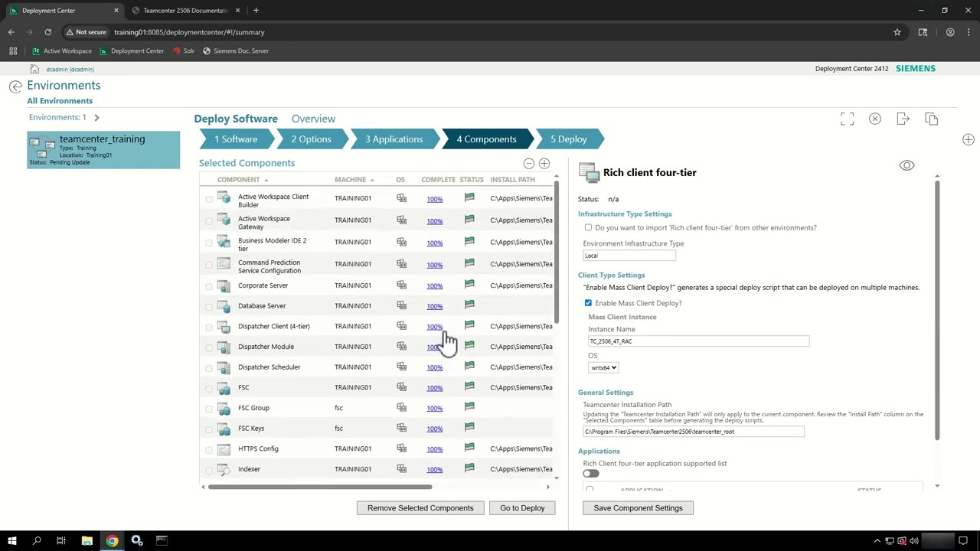Open the Active Workspace bookmark
This screenshot has height=551, width=980.
click(x=62, y=51)
